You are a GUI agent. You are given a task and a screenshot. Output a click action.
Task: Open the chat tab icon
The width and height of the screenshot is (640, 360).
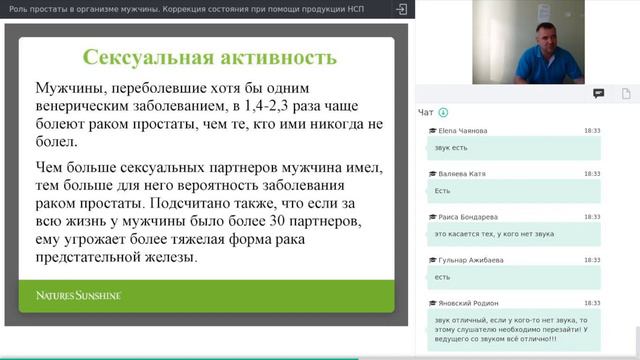[598, 93]
